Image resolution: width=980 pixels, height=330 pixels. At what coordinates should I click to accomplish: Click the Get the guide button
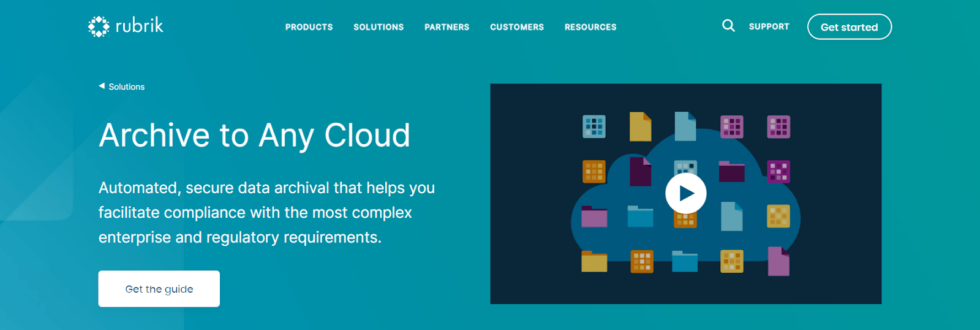pos(159,289)
